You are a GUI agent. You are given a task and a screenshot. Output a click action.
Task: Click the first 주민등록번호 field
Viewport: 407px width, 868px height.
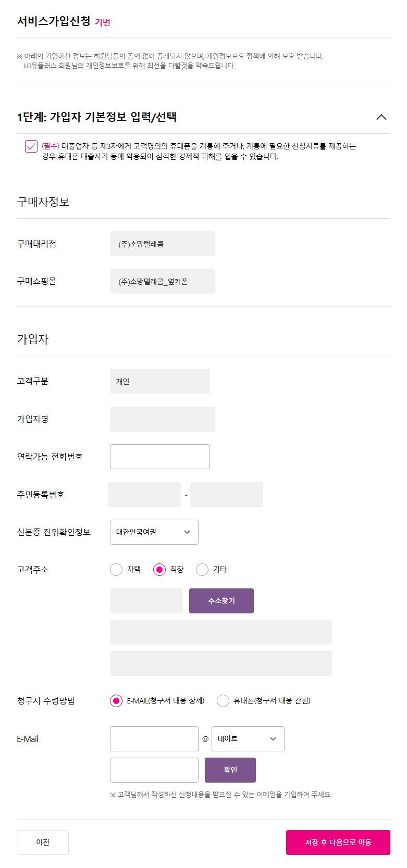(145, 495)
